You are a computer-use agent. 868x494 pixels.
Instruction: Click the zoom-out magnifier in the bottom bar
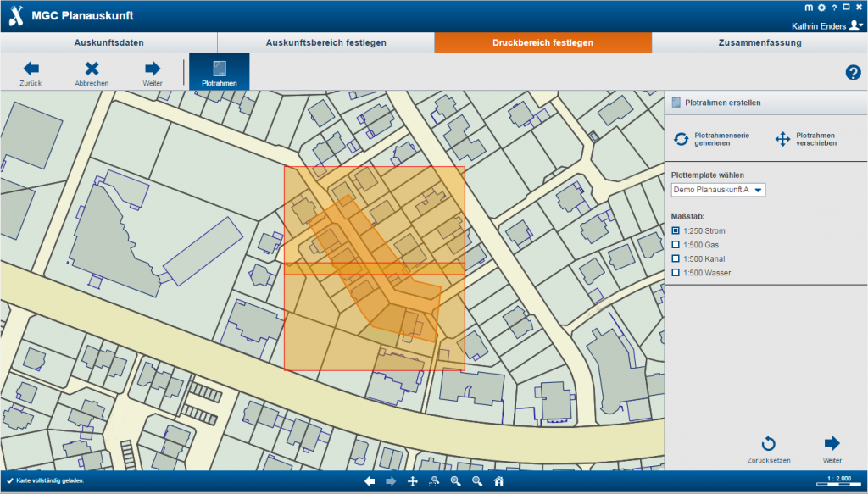tap(477, 481)
